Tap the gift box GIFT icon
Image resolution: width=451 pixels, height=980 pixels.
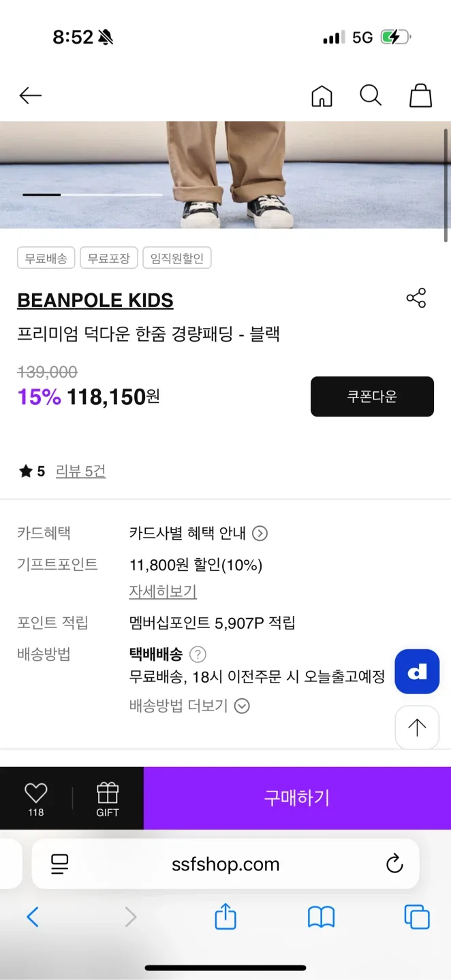pos(108,798)
